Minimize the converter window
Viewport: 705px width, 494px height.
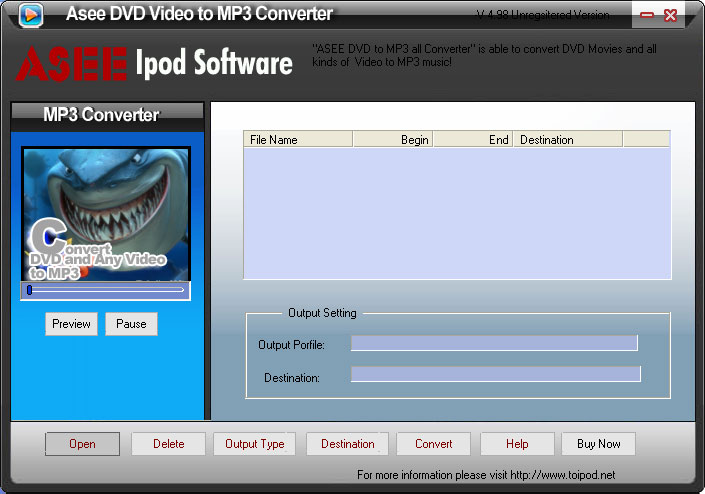tap(648, 16)
